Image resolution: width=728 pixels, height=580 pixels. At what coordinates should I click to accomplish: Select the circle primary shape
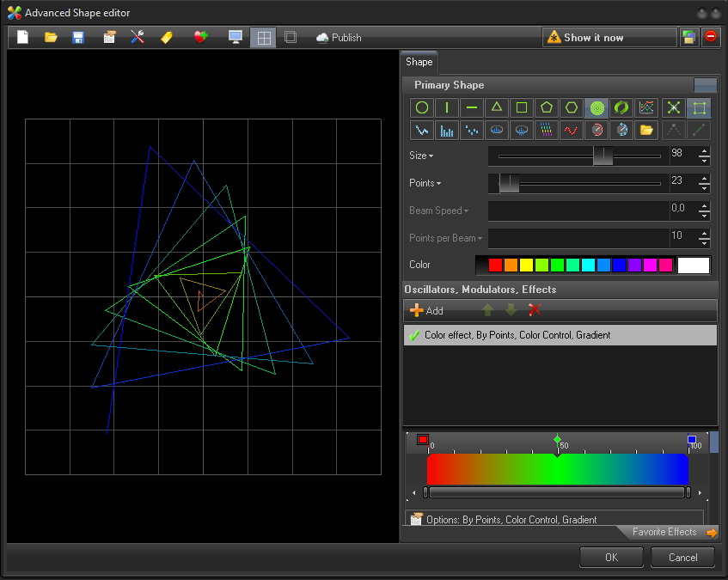[x=422, y=107]
